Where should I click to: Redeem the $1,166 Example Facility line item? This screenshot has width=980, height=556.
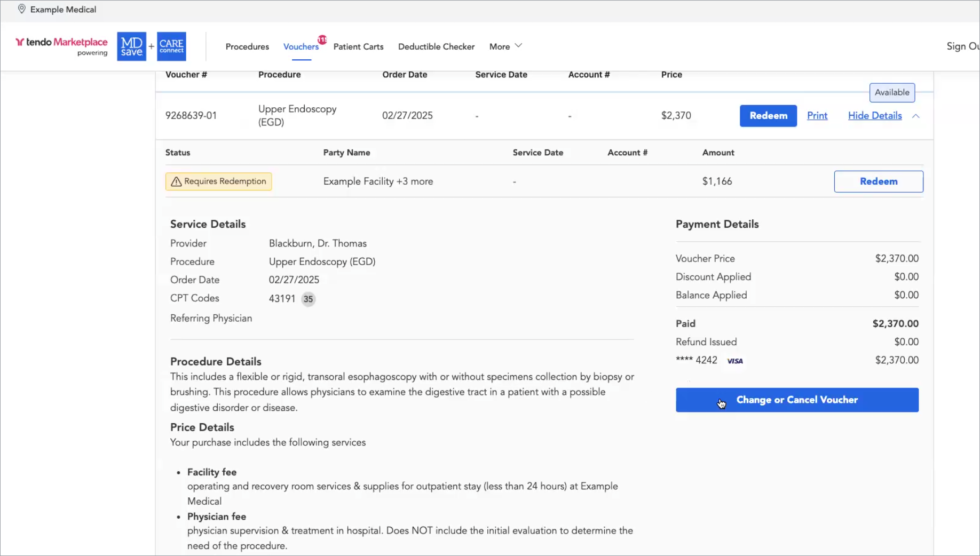(878, 181)
